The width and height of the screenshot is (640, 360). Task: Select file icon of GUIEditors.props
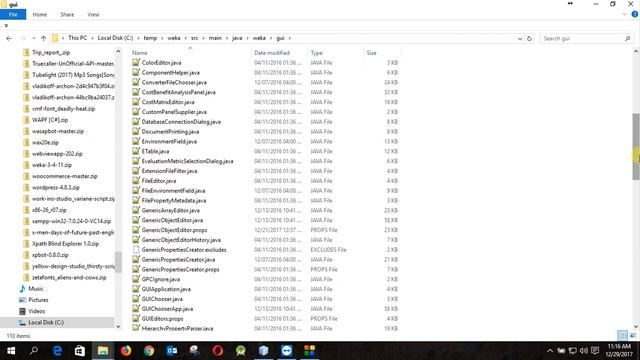tap(136, 318)
